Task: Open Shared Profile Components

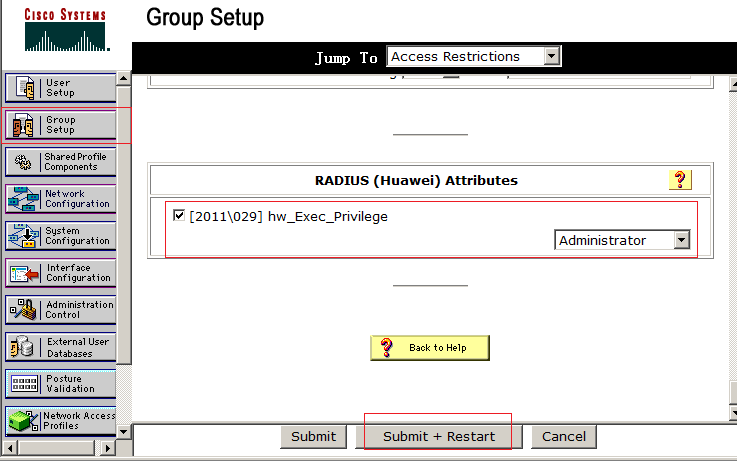Action: pyautogui.click(x=61, y=162)
